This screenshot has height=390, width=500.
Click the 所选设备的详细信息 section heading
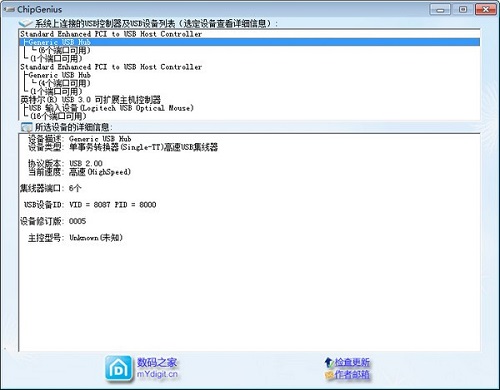pos(74,127)
